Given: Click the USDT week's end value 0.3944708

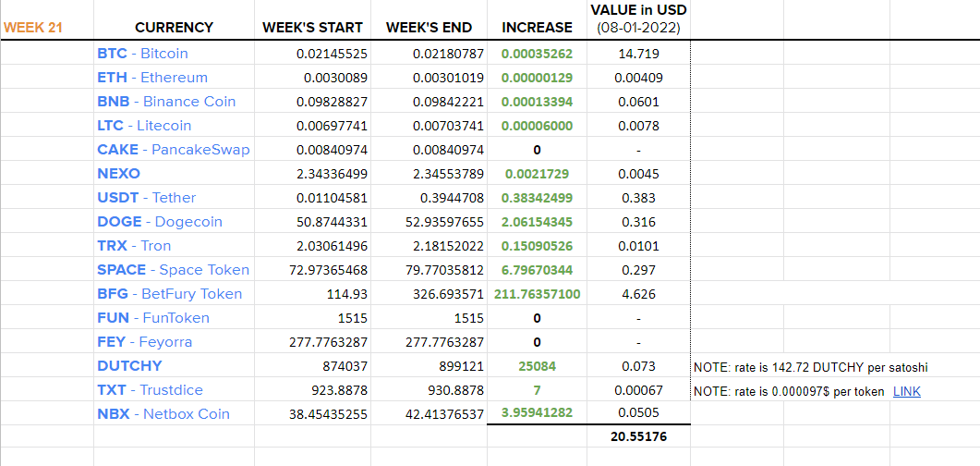Looking at the screenshot, I should pos(429,198).
